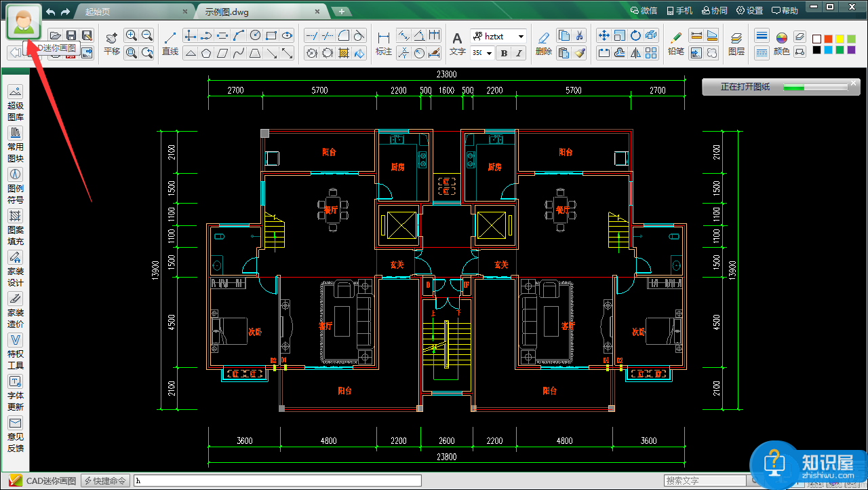Select the array grid tool
868x490 pixels.
click(x=651, y=52)
